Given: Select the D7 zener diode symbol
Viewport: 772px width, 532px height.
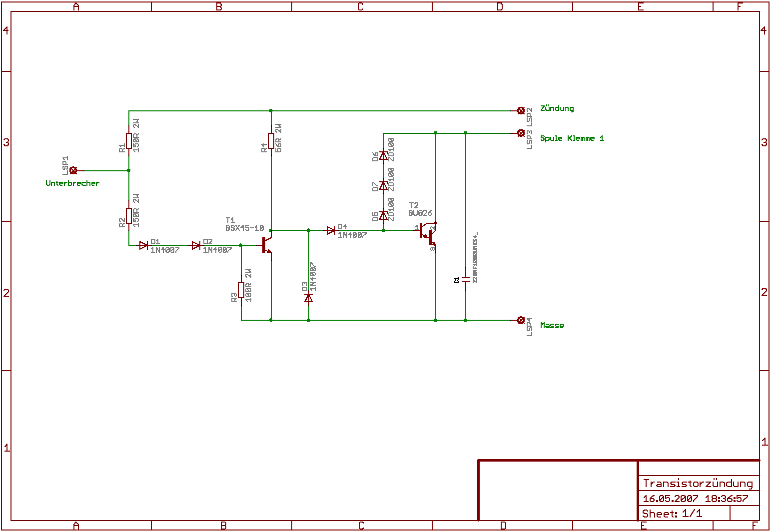Looking at the screenshot, I should click(x=384, y=185).
